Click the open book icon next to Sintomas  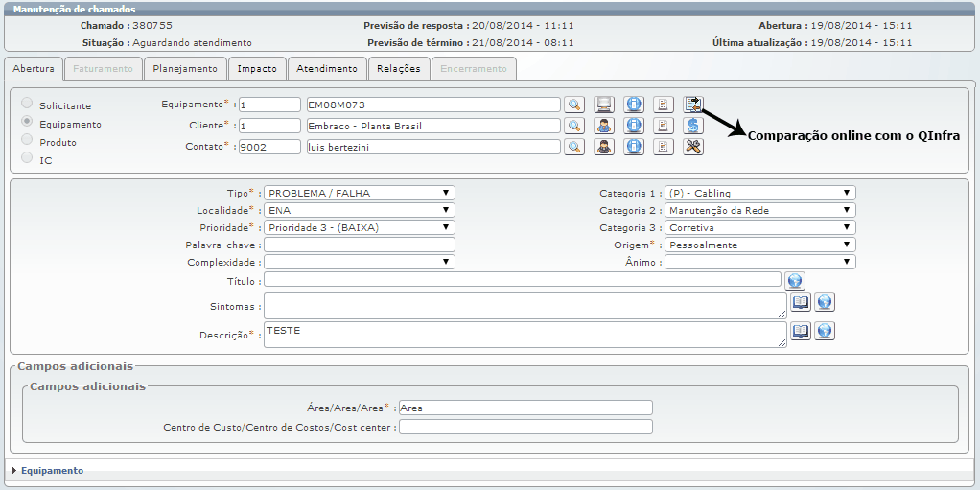click(801, 302)
